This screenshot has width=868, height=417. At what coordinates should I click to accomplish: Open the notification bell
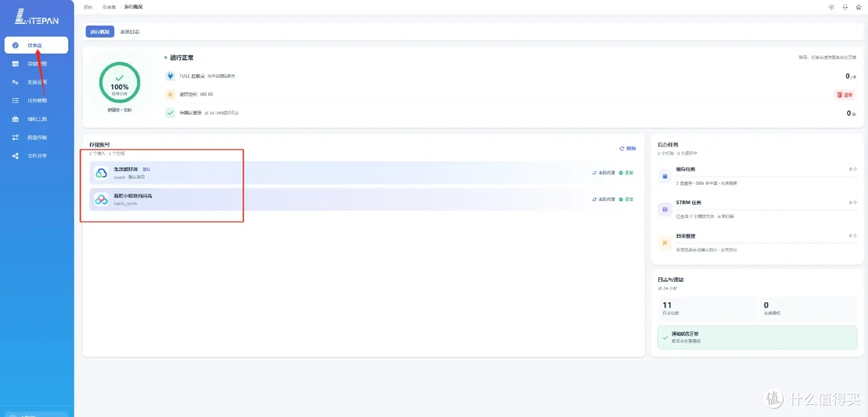pyautogui.click(x=845, y=7)
